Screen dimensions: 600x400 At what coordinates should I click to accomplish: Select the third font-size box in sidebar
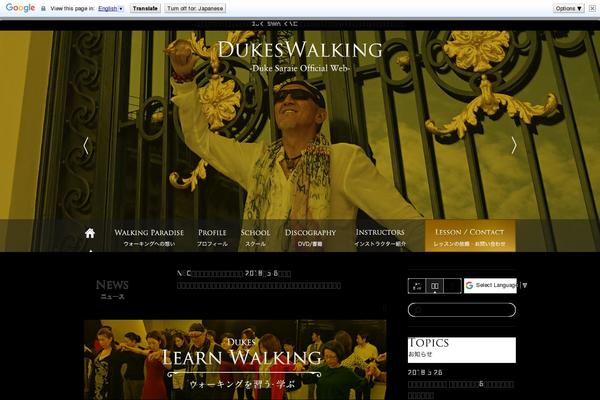pos(452,286)
